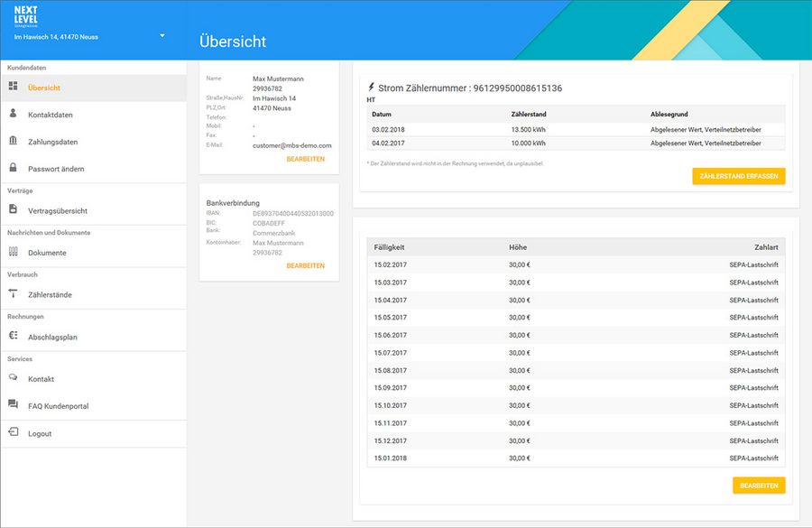Select Logout in the sidebar
812x528 pixels.
93,434
